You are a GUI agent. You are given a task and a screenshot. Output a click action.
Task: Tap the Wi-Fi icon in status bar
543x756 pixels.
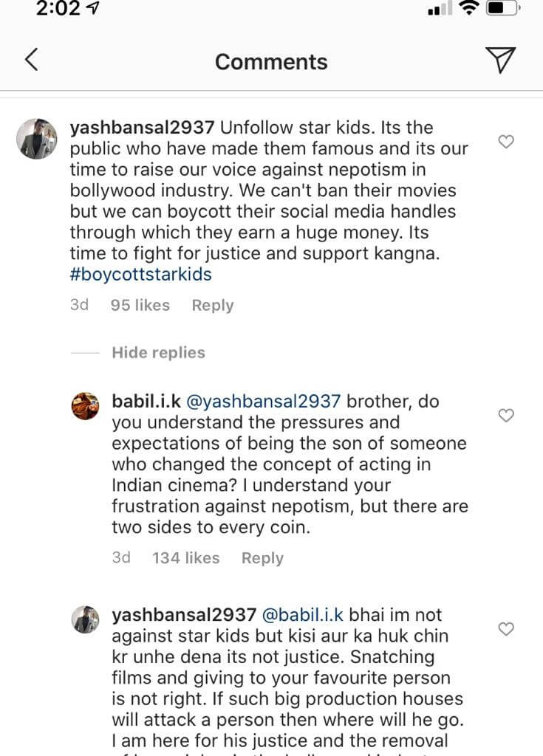click(468, 9)
